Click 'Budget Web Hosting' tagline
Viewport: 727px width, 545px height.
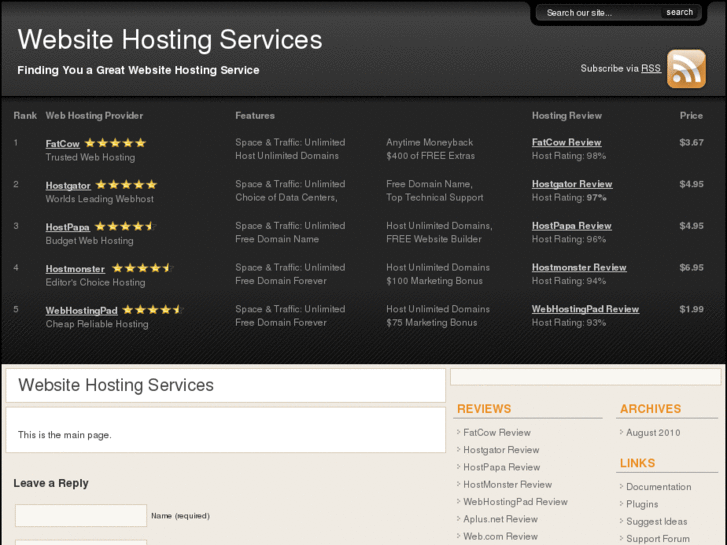pyautogui.click(x=89, y=241)
